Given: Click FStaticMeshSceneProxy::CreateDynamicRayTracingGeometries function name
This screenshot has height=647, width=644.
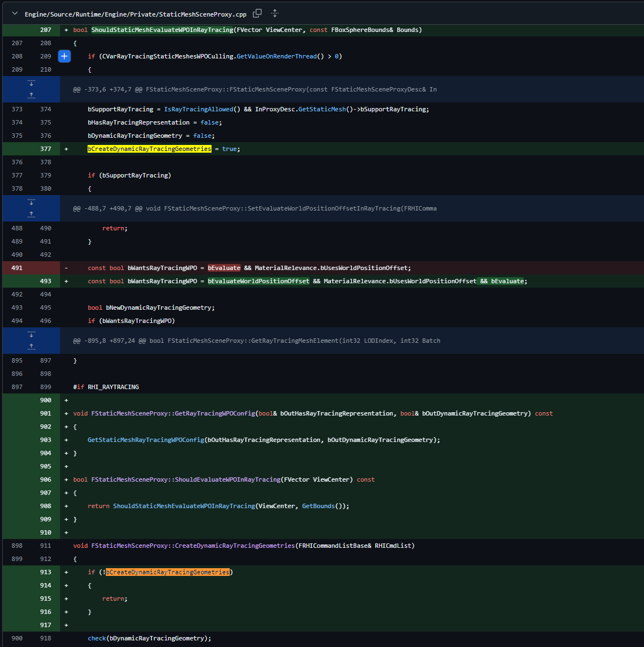Looking at the screenshot, I should coord(193,546).
